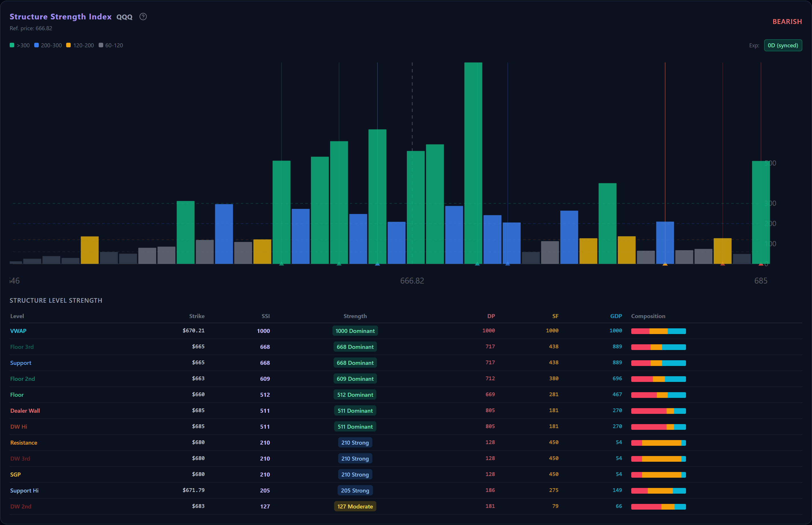Open the help icon beside QQQ
The image size is (812, 525).
pyautogui.click(x=143, y=16)
